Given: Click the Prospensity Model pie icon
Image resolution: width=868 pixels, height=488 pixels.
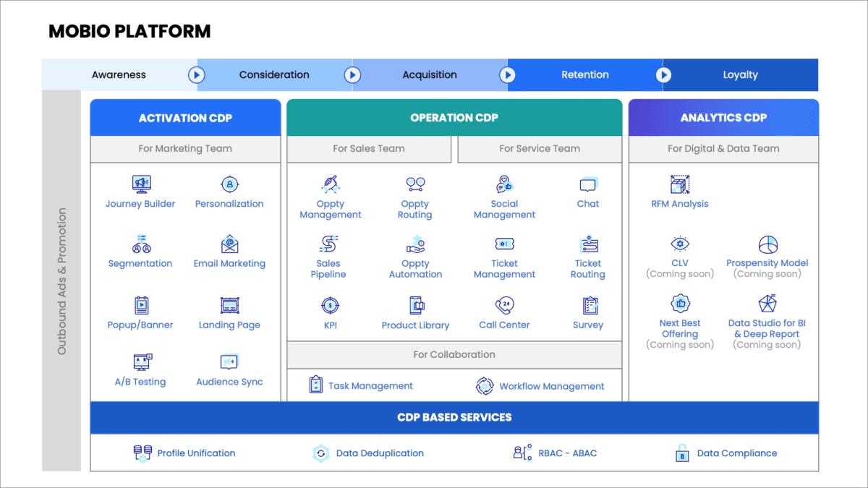Looking at the screenshot, I should click(x=767, y=244).
